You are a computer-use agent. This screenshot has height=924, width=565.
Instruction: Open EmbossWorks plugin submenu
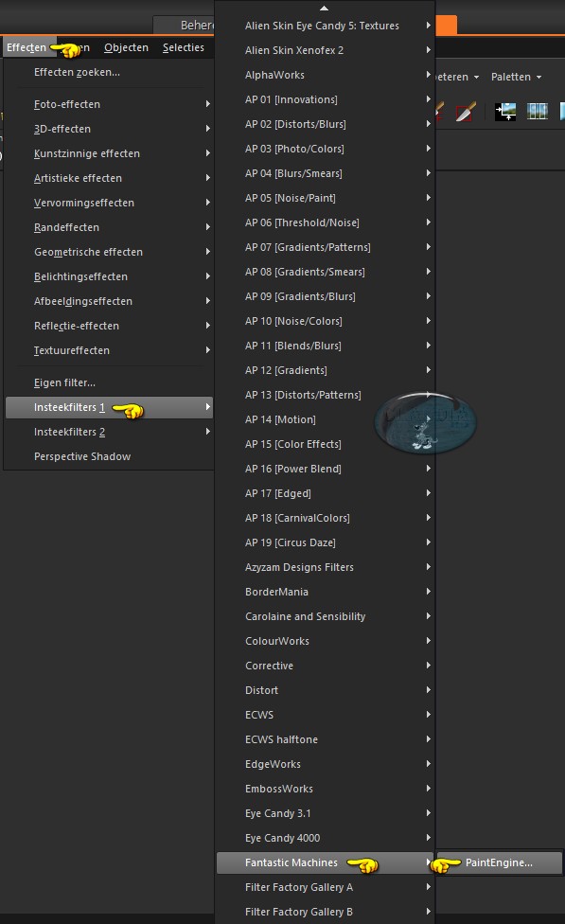pos(326,789)
